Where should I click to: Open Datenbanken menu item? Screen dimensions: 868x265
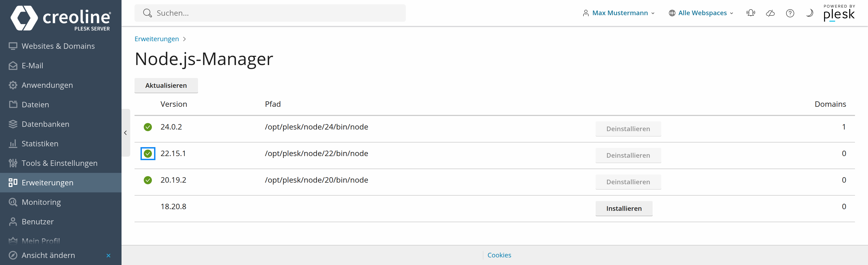click(x=61, y=124)
